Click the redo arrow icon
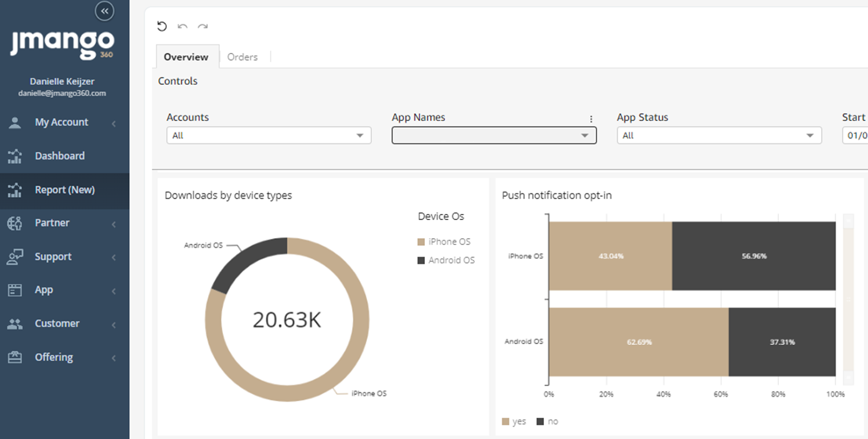This screenshot has height=439, width=868. 203,26
